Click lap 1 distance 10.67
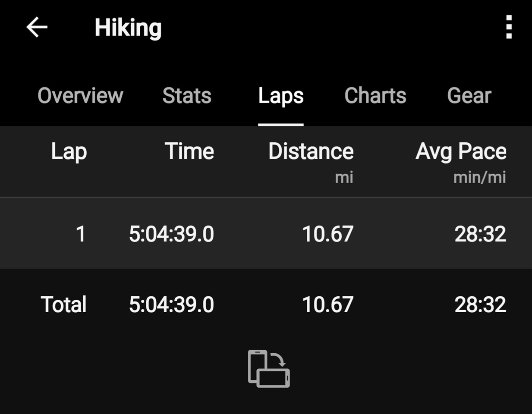The width and height of the screenshot is (532, 414). pos(328,234)
